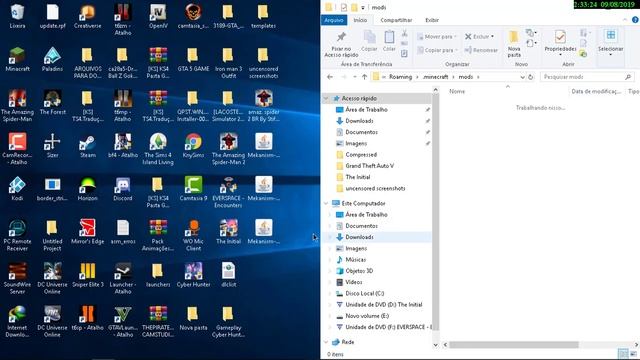Expand Downloads under Este Computador
Screen dimensions: 640x360
(330, 237)
